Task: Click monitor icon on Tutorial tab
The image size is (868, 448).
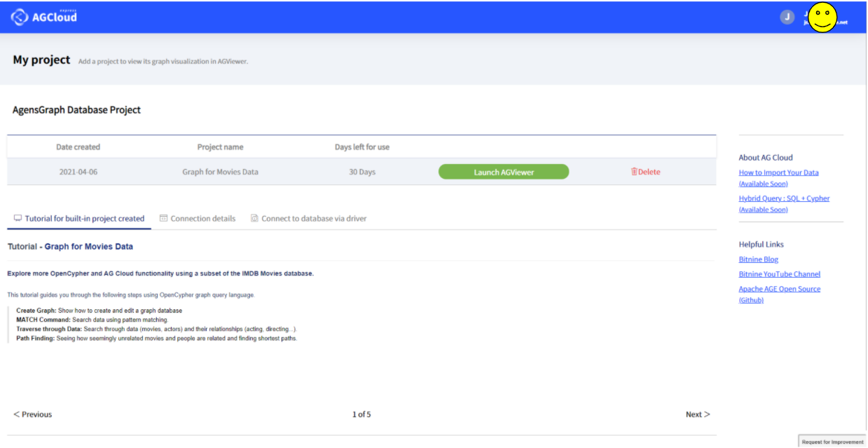Action: click(18, 219)
